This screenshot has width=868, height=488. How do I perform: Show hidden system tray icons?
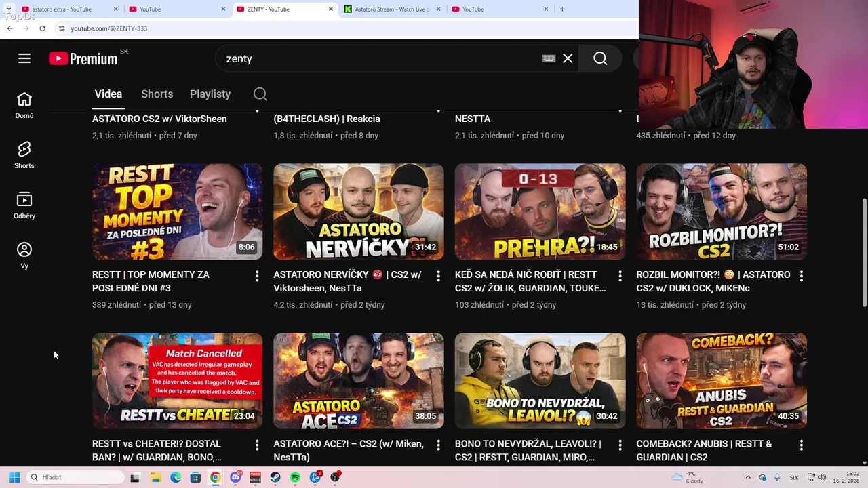pyautogui.click(x=748, y=477)
